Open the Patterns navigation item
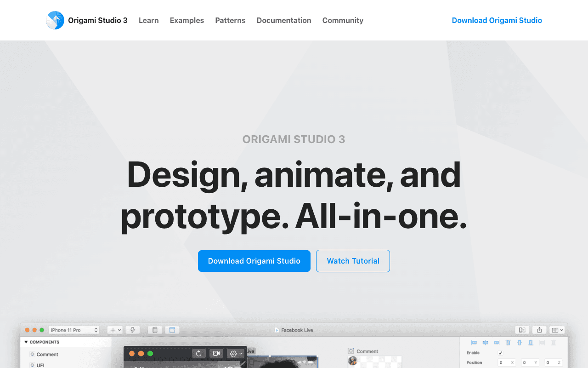The width and height of the screenshot is (588, 368). point(230,20)
